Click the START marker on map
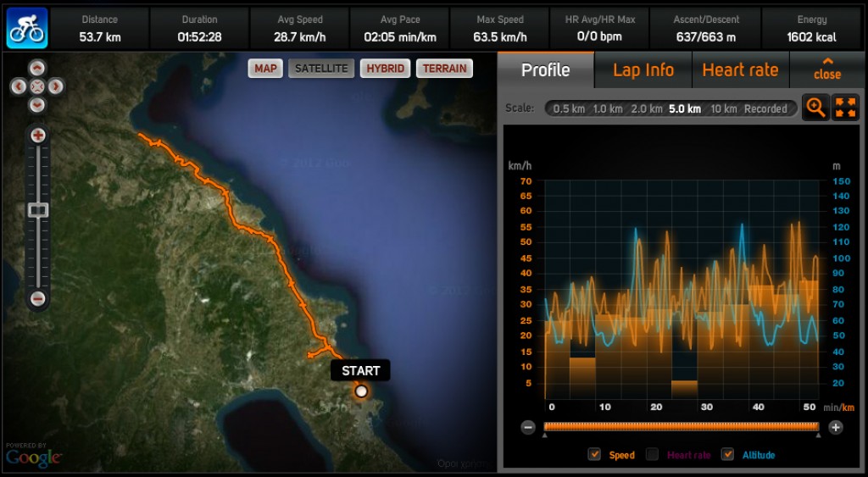Image resolution: width=868 pixels, height=477 pixels. tap(360, 371)
